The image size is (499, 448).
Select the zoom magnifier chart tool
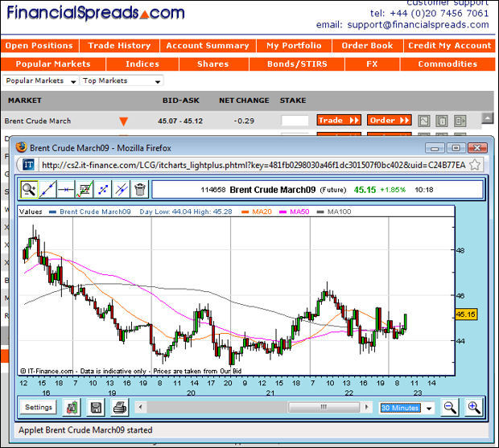point(29,190)
